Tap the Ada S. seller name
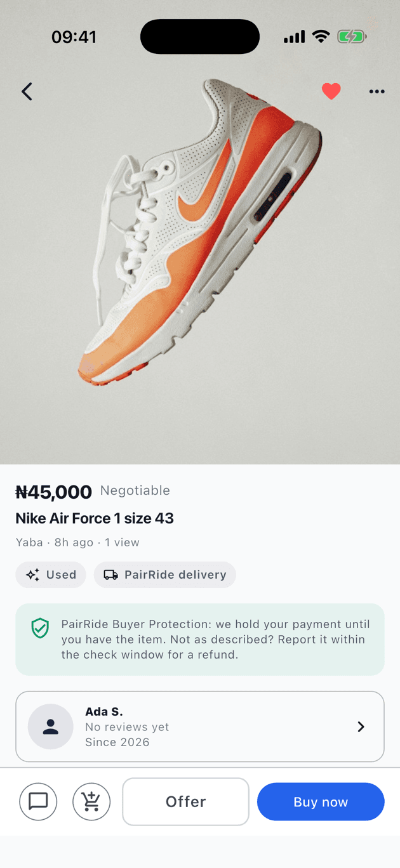Image resolution: width=400 pixels, height=868 pixels. [x=104, y=712]
